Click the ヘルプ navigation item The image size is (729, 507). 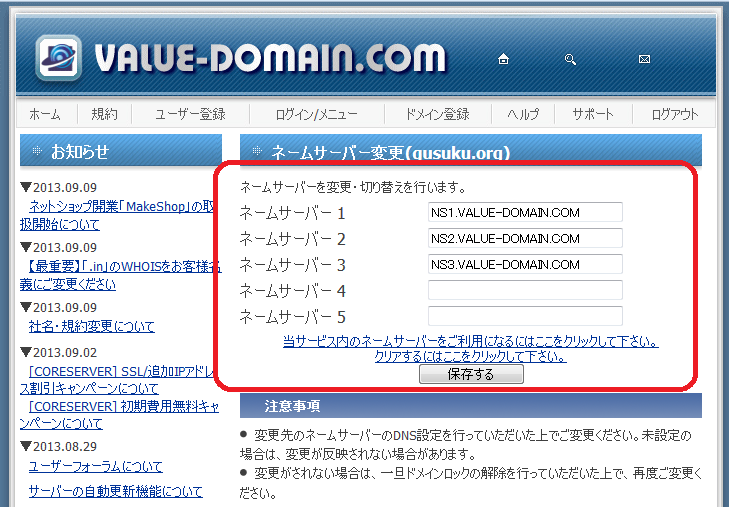522,114
